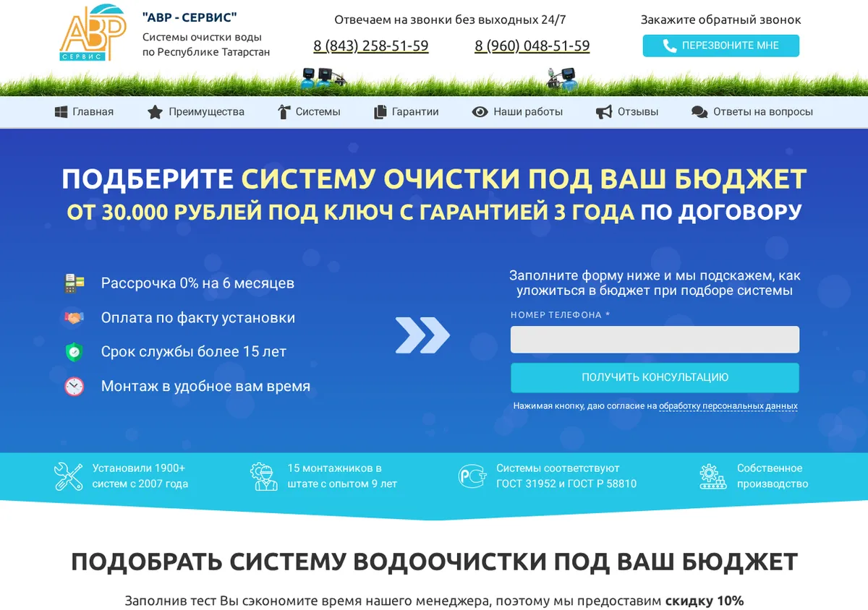Call the 8 (843) 258-51-59 phone link

click(371, 46)
